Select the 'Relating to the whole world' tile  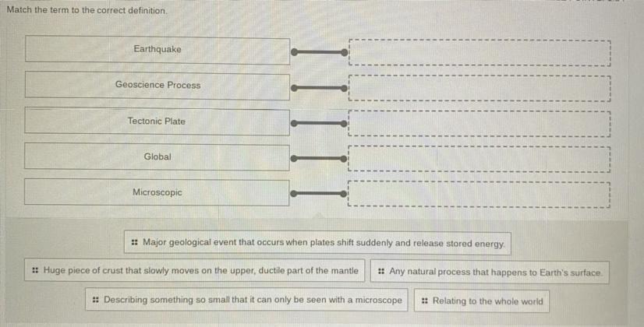pyautogui.click(x=481, y=301)
